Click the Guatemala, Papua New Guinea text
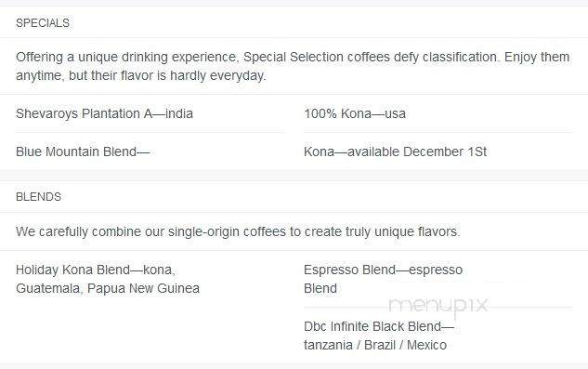The height and width of the screenshot is (369, 588). point(108,288)
